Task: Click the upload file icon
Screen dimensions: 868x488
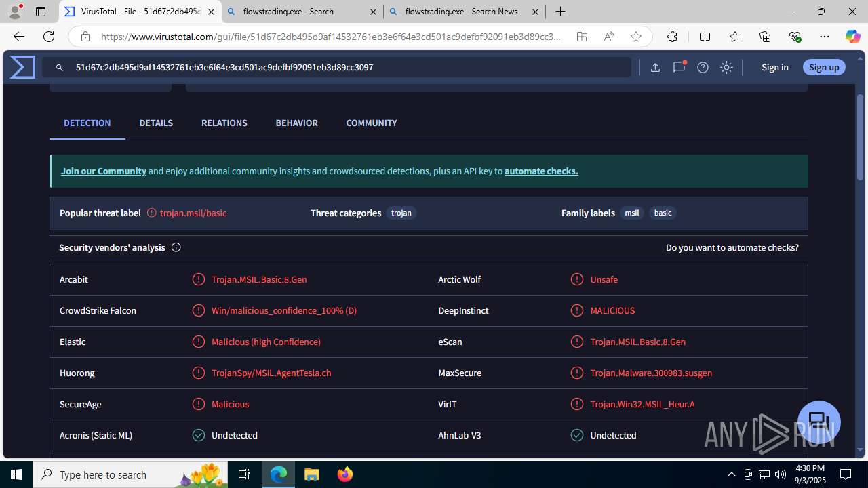Action: pos(655,67)
